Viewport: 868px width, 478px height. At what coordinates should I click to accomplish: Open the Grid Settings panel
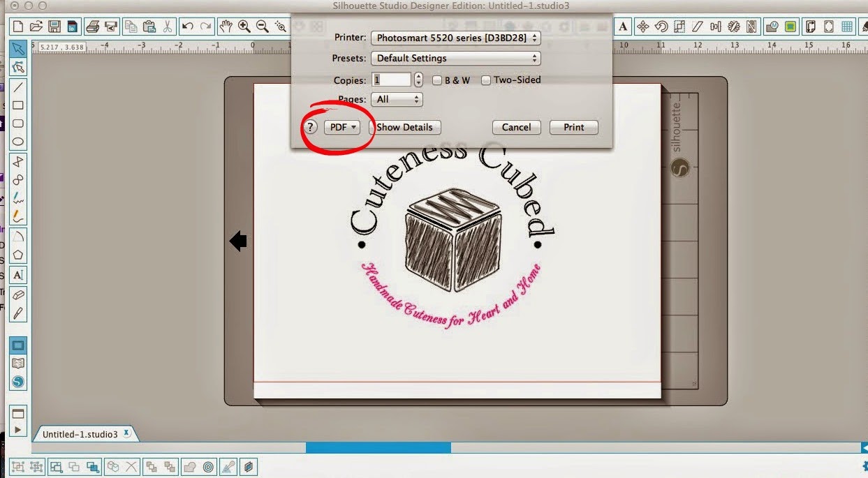[x=847, y=27]
